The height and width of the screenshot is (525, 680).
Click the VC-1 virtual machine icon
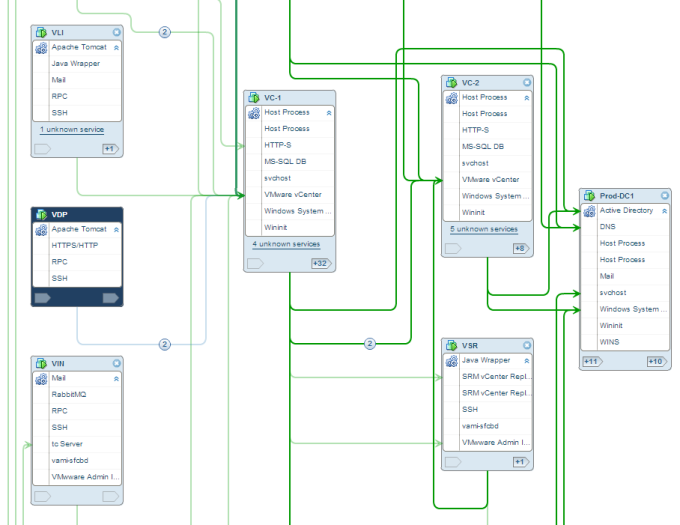tap(254, 98)
